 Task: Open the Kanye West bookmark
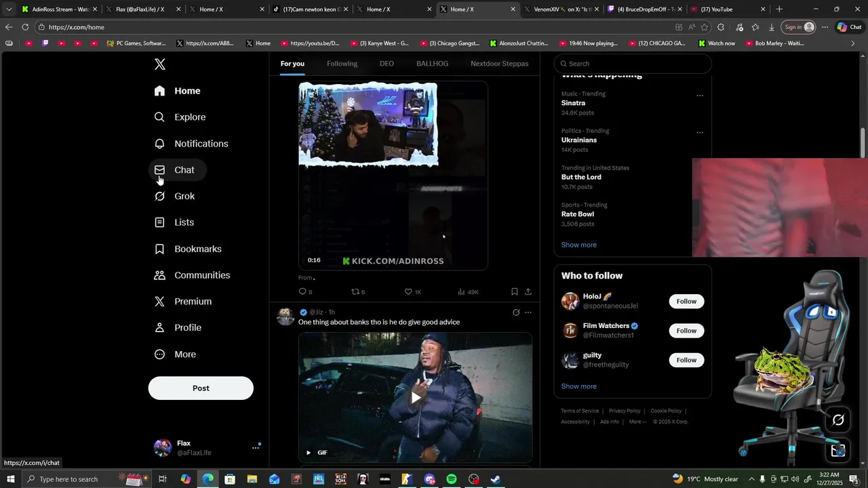click(380, 43)
